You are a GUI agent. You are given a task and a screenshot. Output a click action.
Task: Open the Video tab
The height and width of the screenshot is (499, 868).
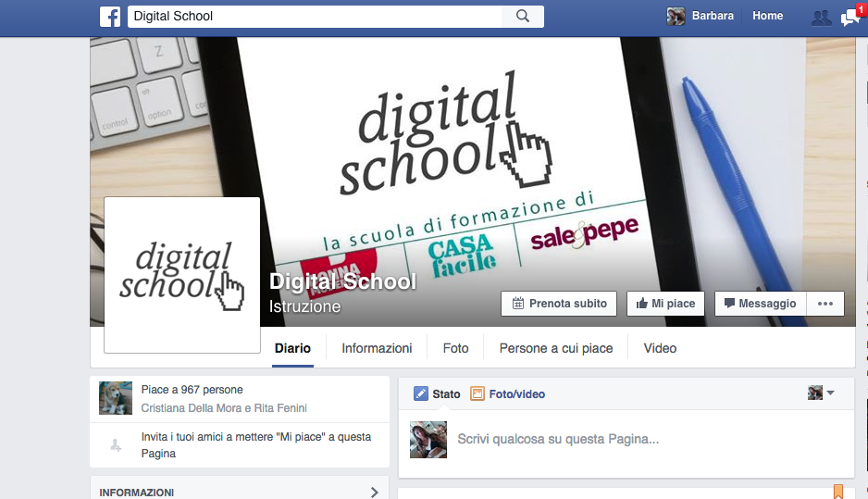click(x=660, y=349)
